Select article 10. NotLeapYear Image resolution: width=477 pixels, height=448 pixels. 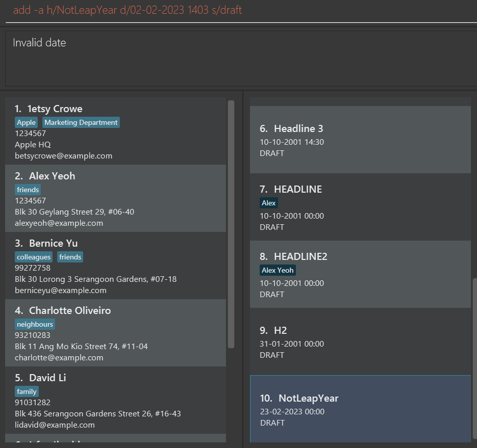pyautogui.click(x=360, y=409)
